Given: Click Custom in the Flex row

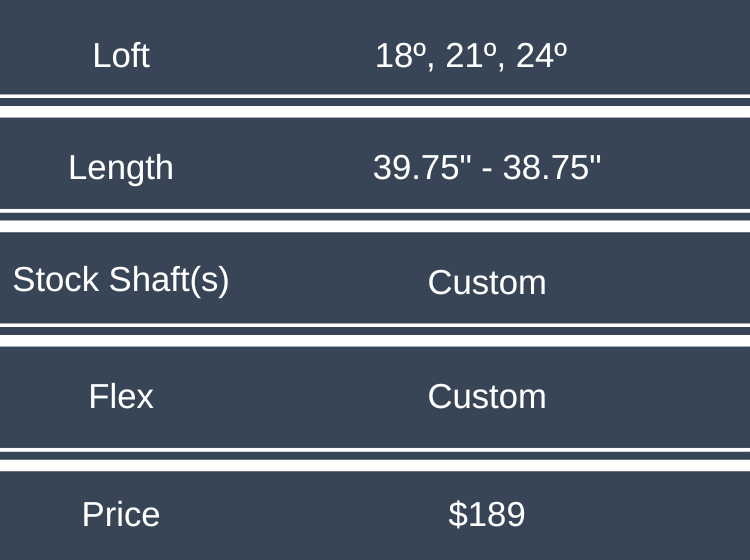Looking at the screenshot, I should click(x=487, y=397).
